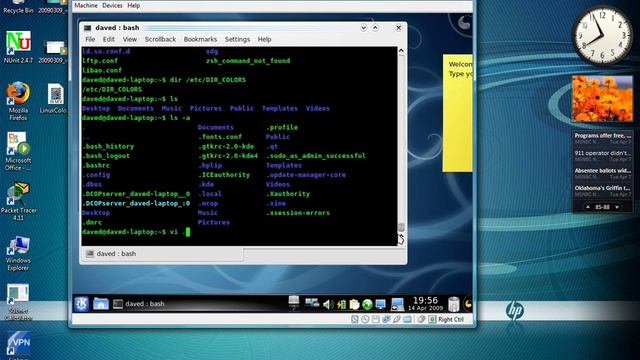Click the Konsole window icon in title bar

(87, 28)
